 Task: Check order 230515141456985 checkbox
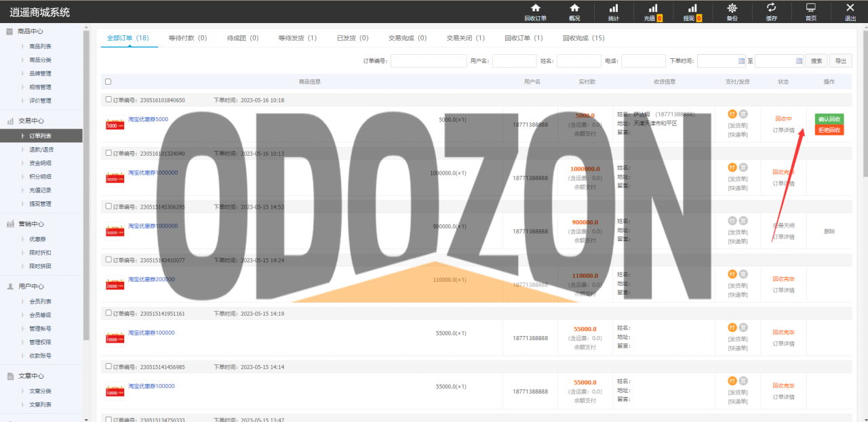point(109,366)
